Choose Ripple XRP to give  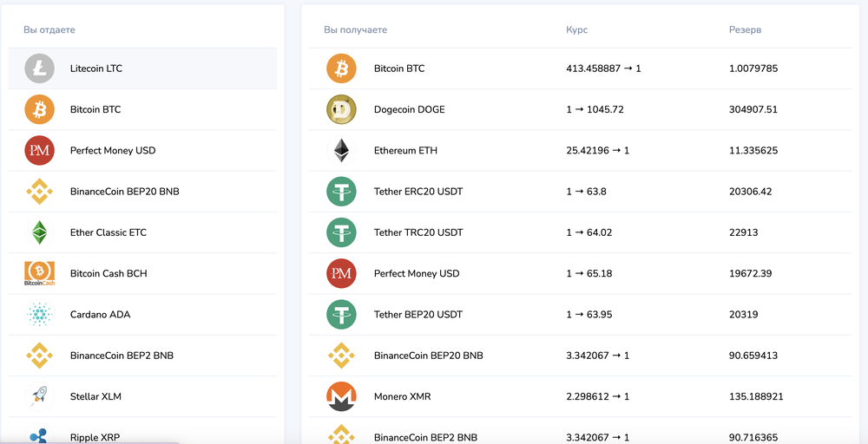click(x=143, y=431)
